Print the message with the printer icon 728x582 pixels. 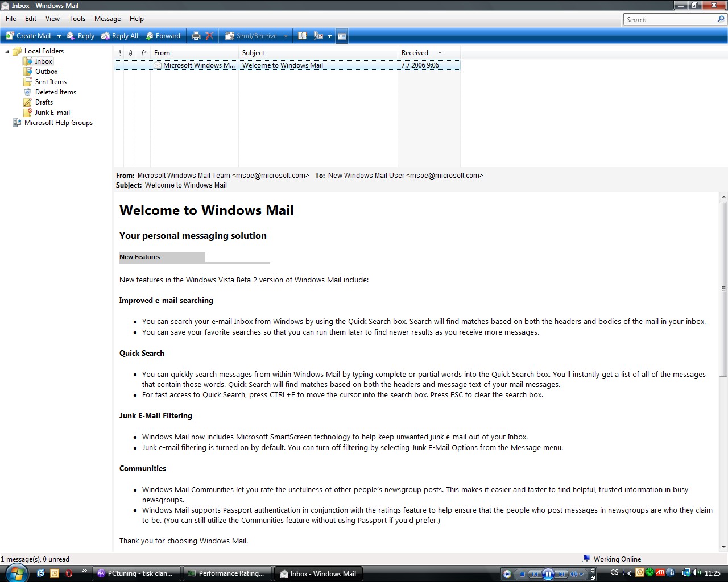point(196,36)
